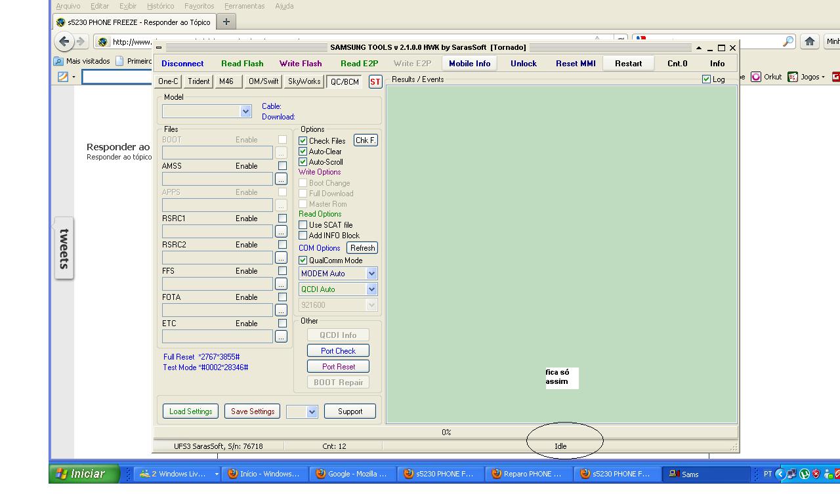The image size is (840, 504).
Task: Expand the Model dropdown
Action: [x=246, y=112]
